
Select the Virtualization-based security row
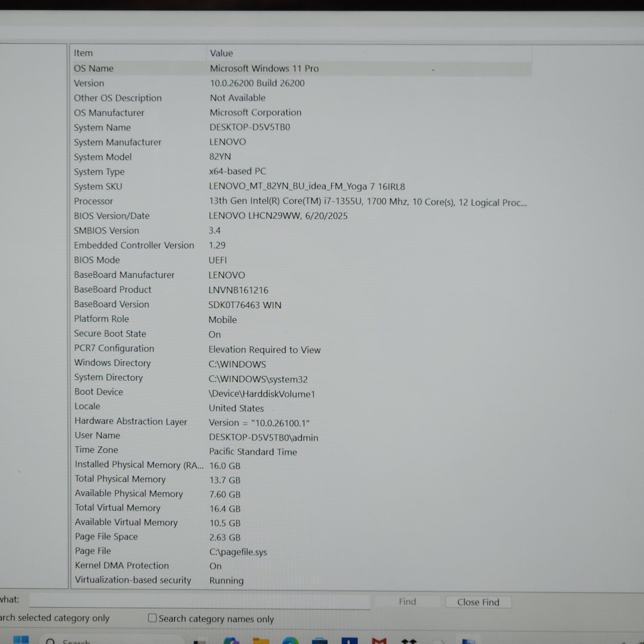click(133, 580)
